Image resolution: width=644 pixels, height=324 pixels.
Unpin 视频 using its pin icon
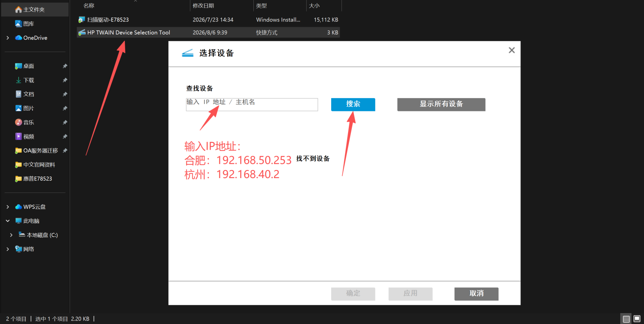(x=65, y=136)
